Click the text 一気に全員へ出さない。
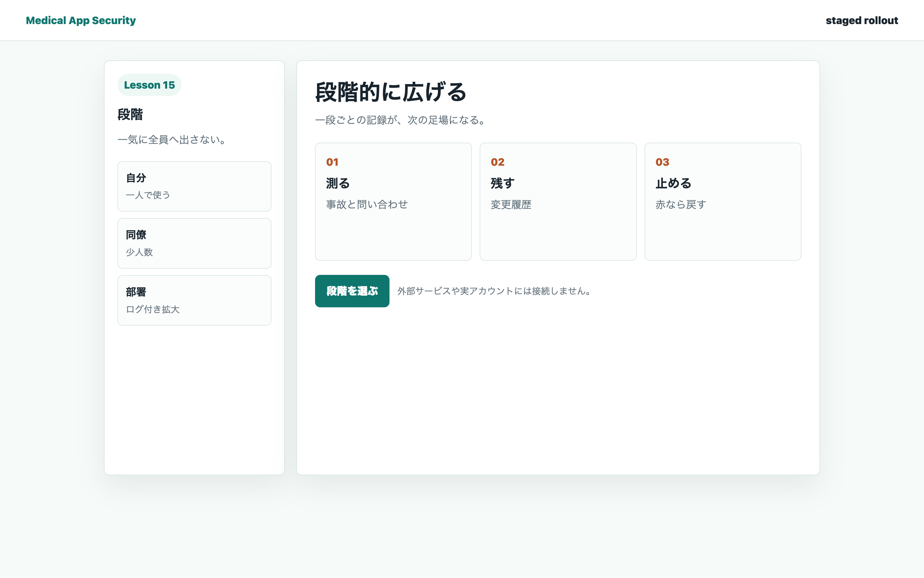The width and height of the screenshot is (924, 578). [x=172, y=140]
